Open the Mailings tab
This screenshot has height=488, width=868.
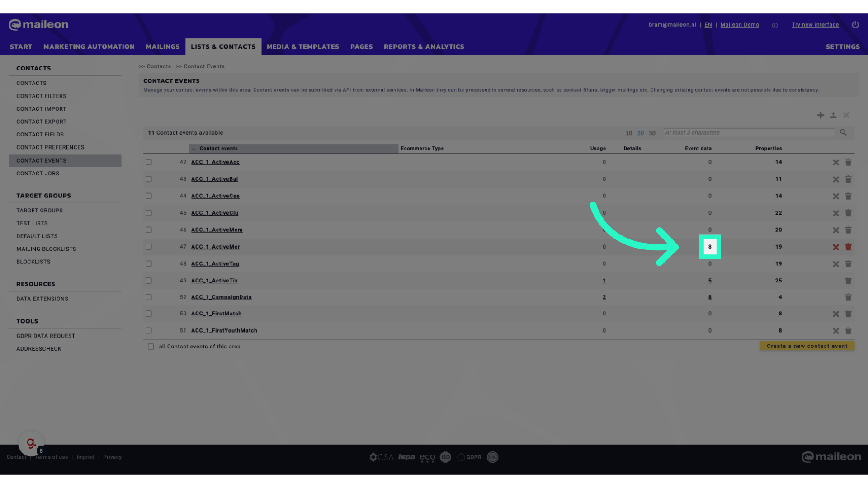pyautogui.click(x=162, y=47)
